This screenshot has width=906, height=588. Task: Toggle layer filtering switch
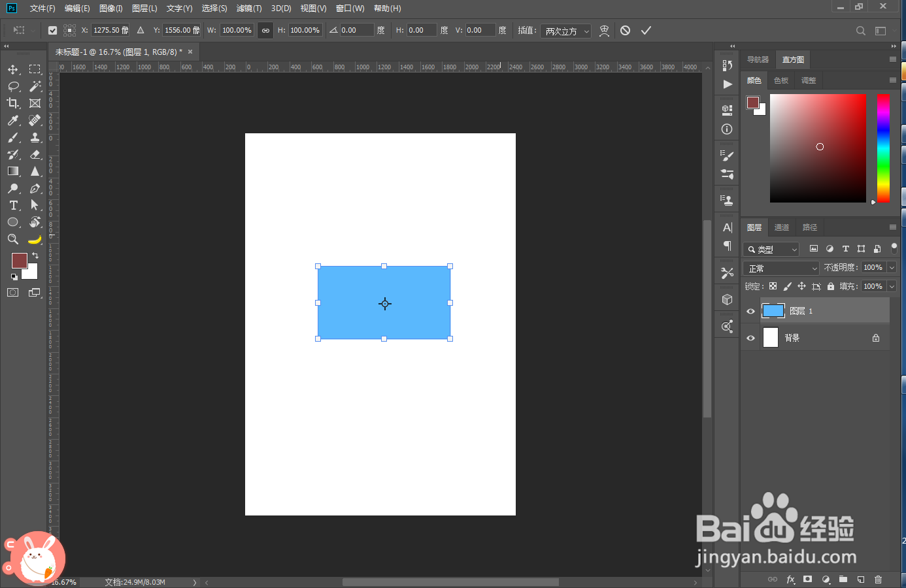[x=894, y=248]
